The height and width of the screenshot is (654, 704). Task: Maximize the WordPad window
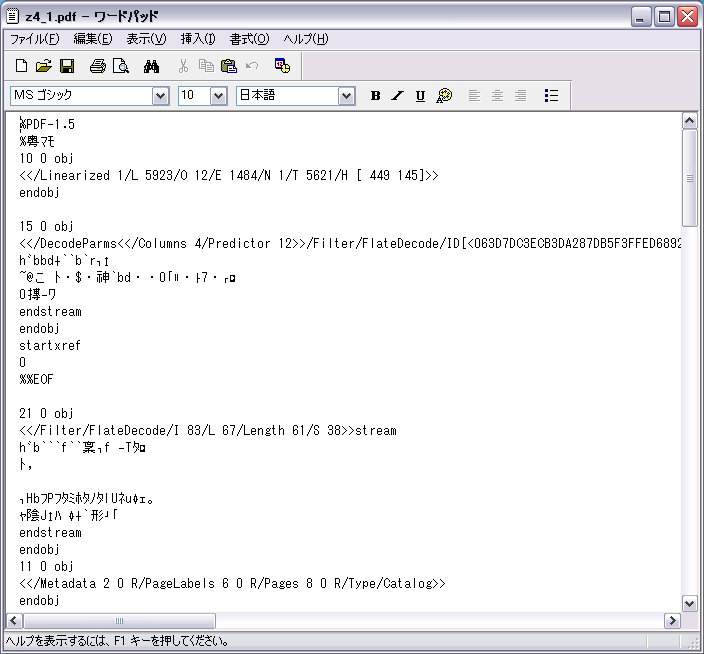click(x=664, y=17)
